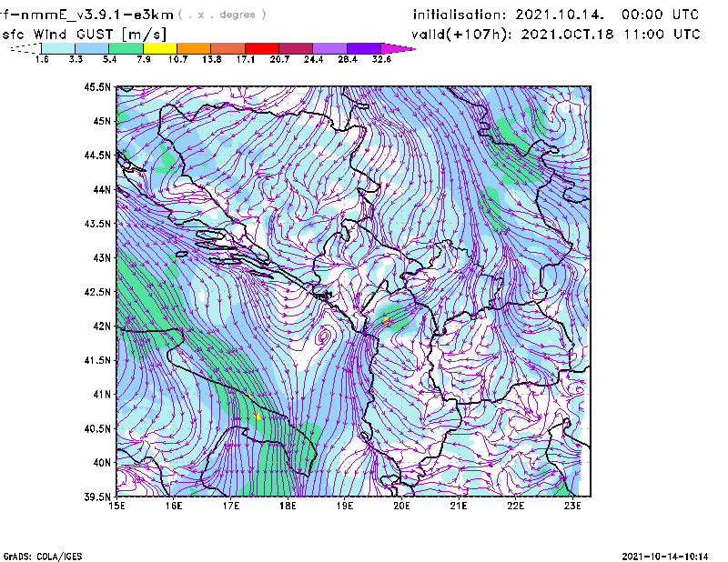728x562 pixels.
Task: Click the 41N latitude label
Action: [x=102, y=395]
